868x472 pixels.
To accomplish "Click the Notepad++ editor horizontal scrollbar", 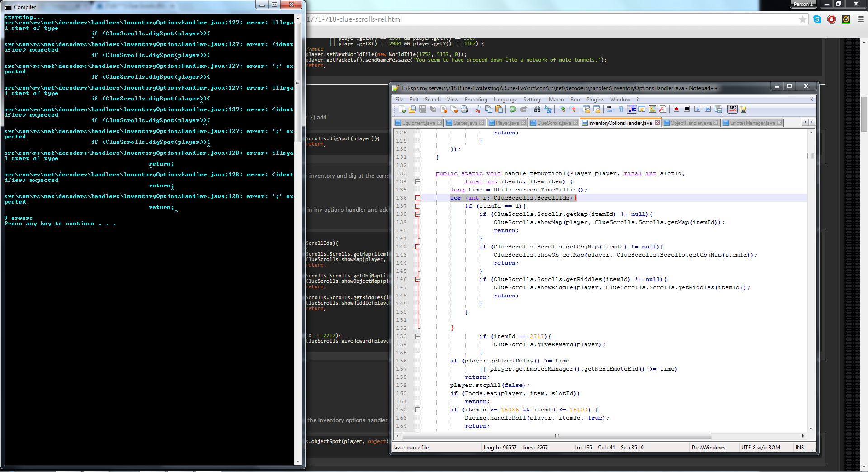I will pyautogui.click(x=557, y=436).
